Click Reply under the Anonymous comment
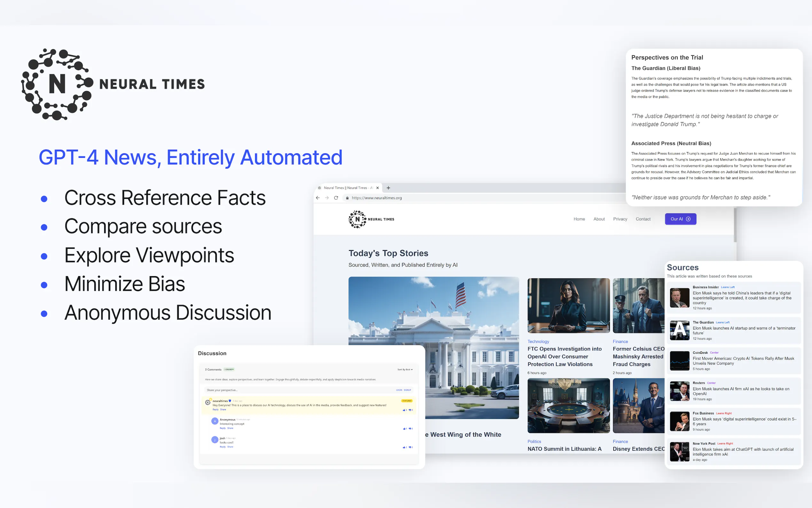Image resolution: width=812 pixels, height=508 pixels. (x=223, y=428)
